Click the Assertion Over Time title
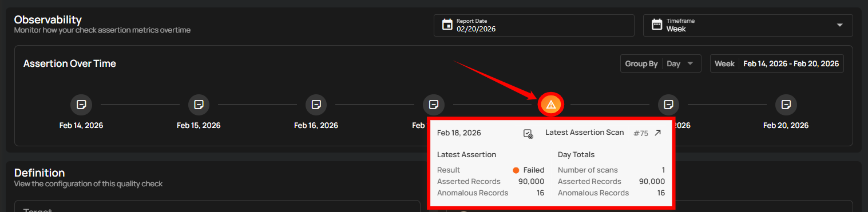This screenshot has height=212, width=868. pos(70,63)
